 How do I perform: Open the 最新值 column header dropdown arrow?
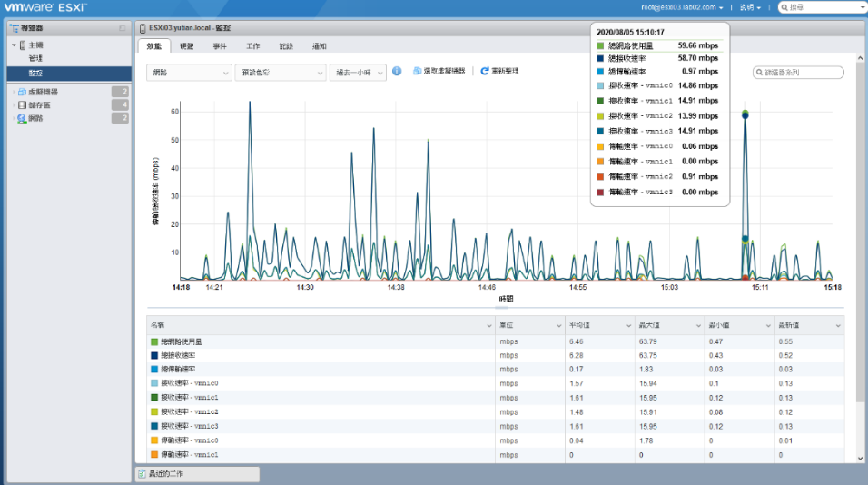837,325
